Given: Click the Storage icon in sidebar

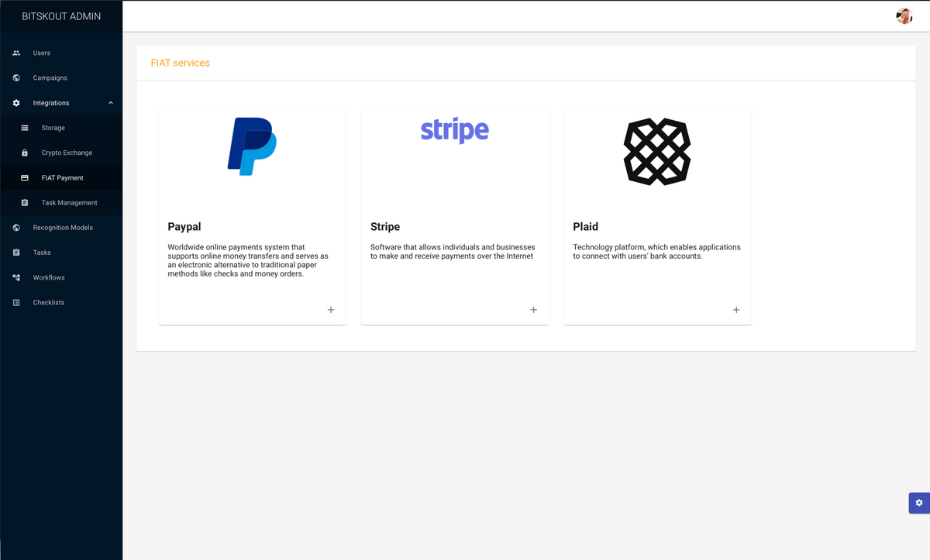Looking at the screenshot, I should point(25,128).
